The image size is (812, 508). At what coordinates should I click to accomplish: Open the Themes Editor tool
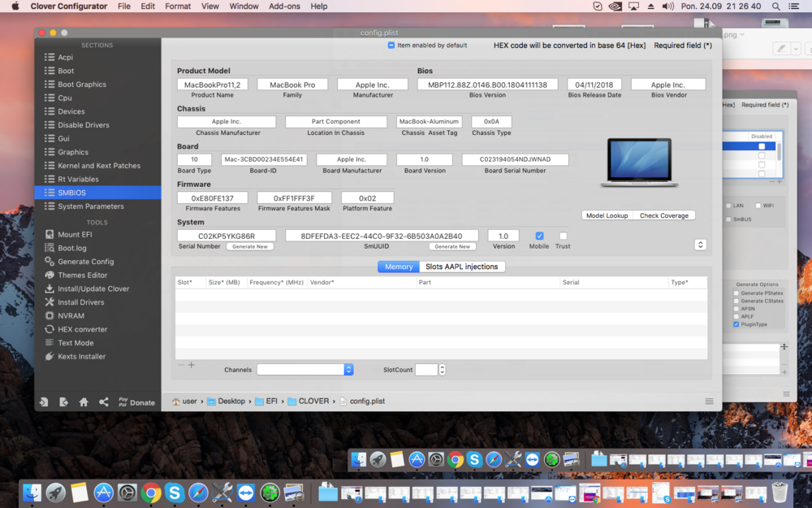pos(82,275)
